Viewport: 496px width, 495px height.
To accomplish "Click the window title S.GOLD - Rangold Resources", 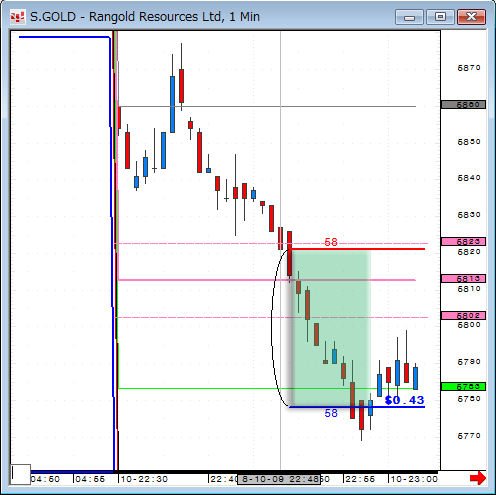I will pos(145,17).
